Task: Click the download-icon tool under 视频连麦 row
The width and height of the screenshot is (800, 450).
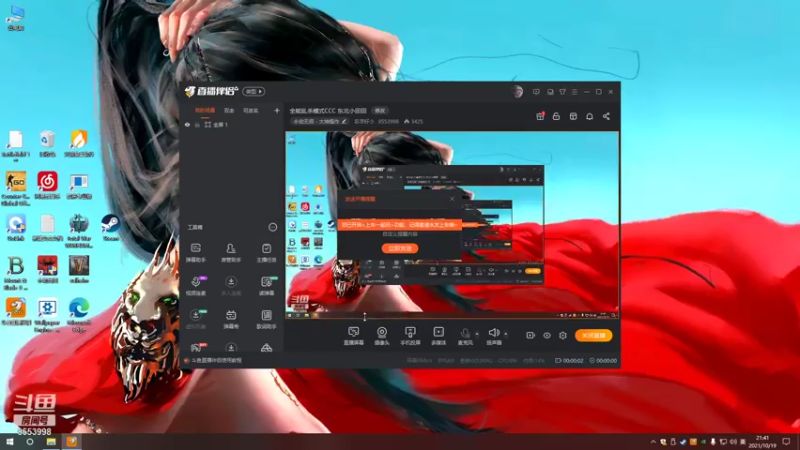Action: click(231, 286)
